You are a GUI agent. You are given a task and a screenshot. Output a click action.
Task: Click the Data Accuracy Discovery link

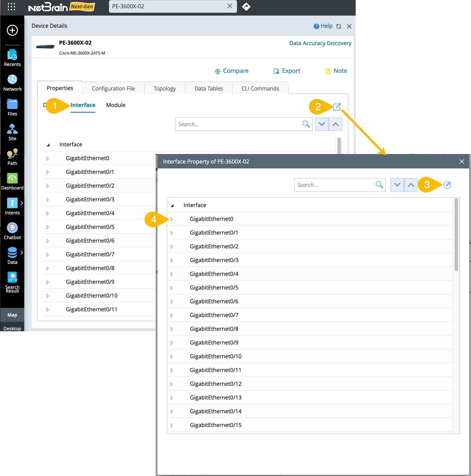(320, 43)
